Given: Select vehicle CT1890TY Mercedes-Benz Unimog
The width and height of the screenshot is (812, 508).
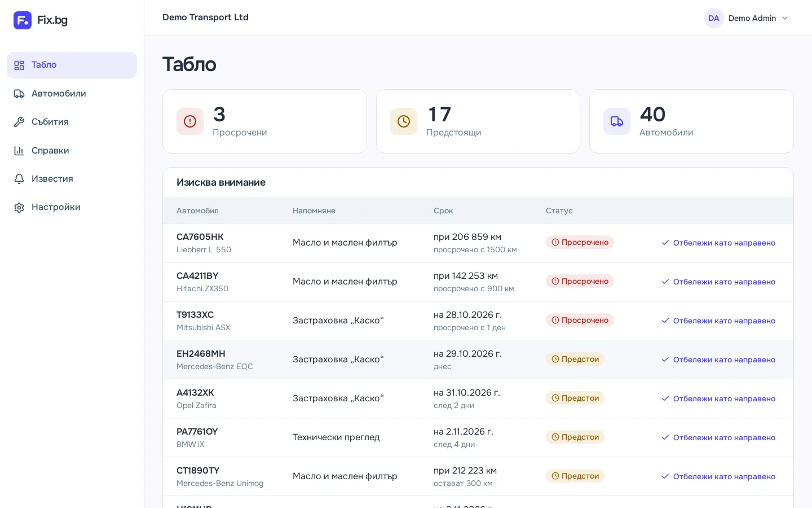Looking at the screenshot, I should (x=220, y=476).
